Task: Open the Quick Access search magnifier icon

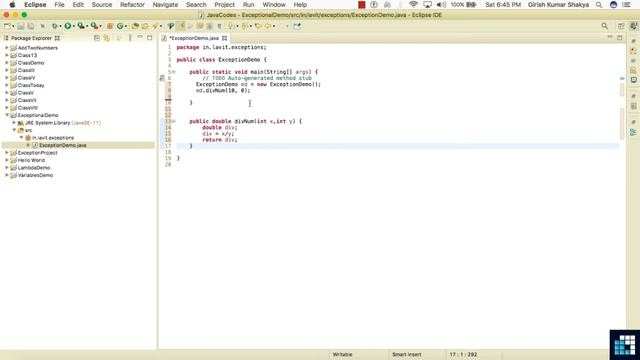Action: coord(604,26)
